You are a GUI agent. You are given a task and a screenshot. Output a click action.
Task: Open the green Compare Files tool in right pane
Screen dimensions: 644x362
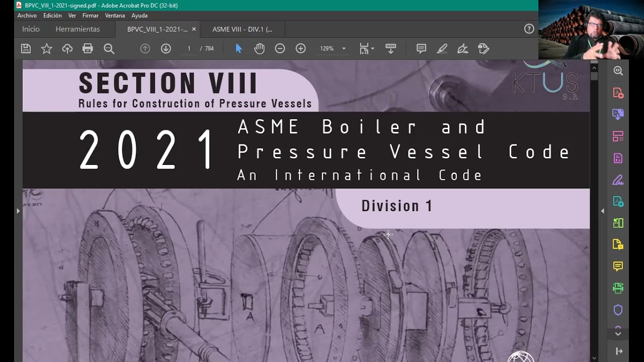tap(618, 223)
